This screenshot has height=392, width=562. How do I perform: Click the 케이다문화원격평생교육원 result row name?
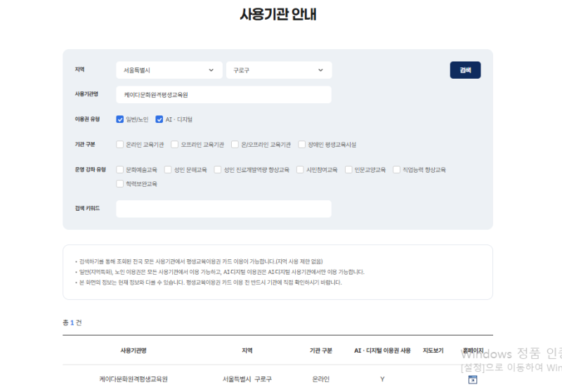coord(133,379)
